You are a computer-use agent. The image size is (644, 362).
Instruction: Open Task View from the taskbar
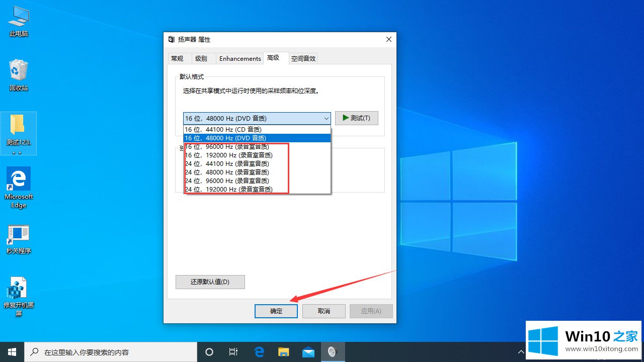(233, 352)
